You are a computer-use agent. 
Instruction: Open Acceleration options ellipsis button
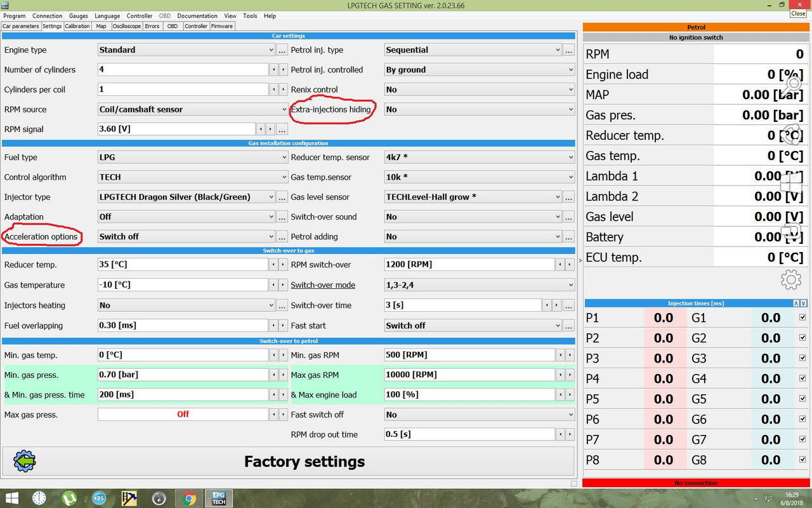point(282,236)
